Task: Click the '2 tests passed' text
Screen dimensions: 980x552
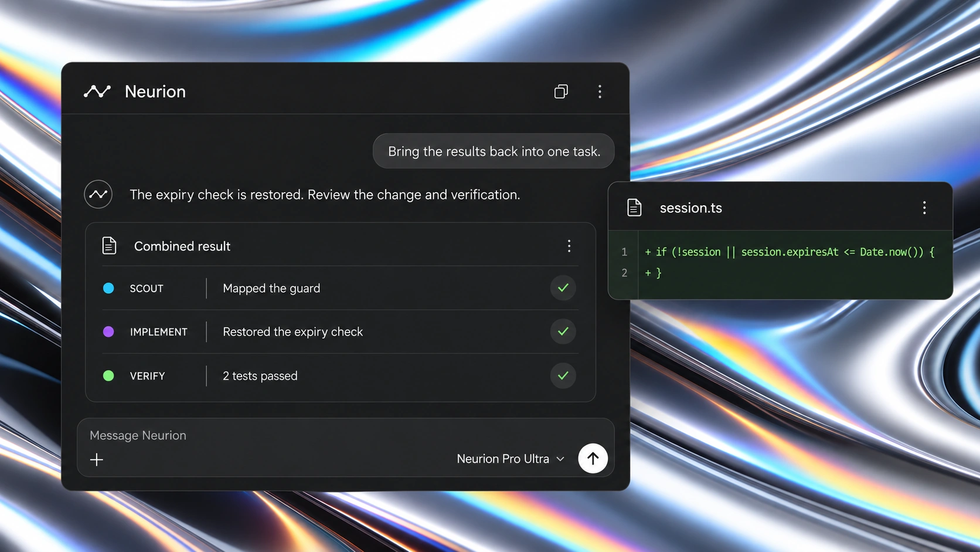Action: (260, 376)
